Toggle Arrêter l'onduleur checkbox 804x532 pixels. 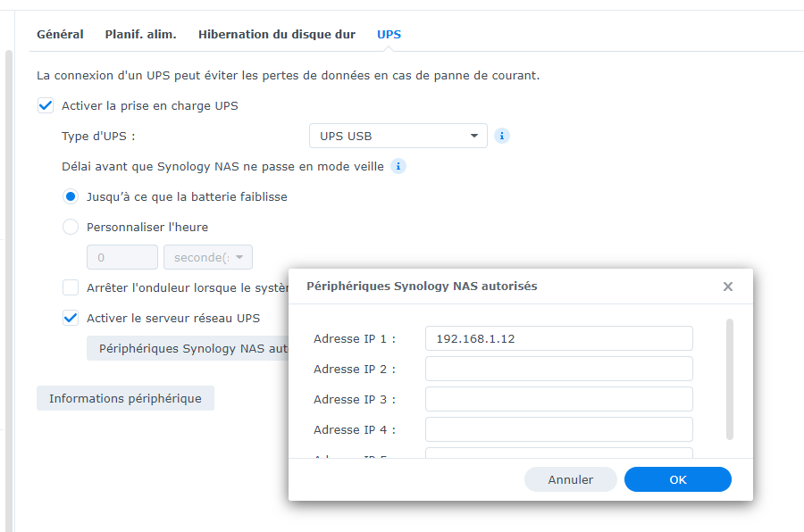[71, 287]
